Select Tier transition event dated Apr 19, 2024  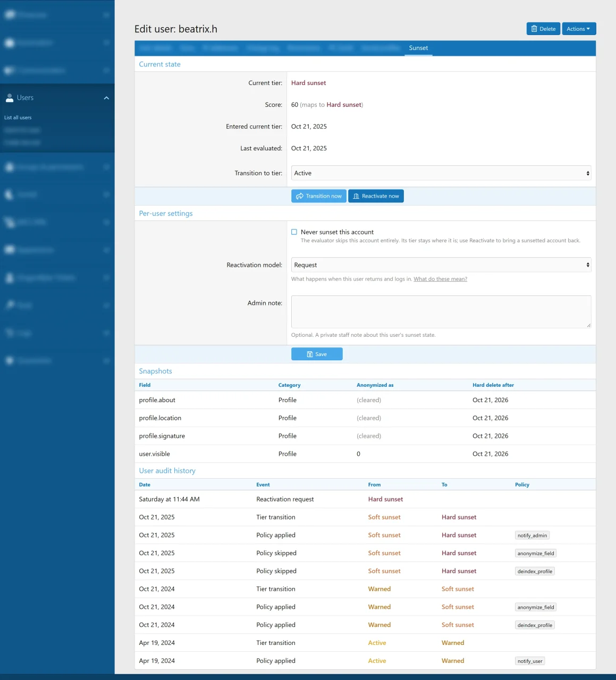[x=276, y=643]
